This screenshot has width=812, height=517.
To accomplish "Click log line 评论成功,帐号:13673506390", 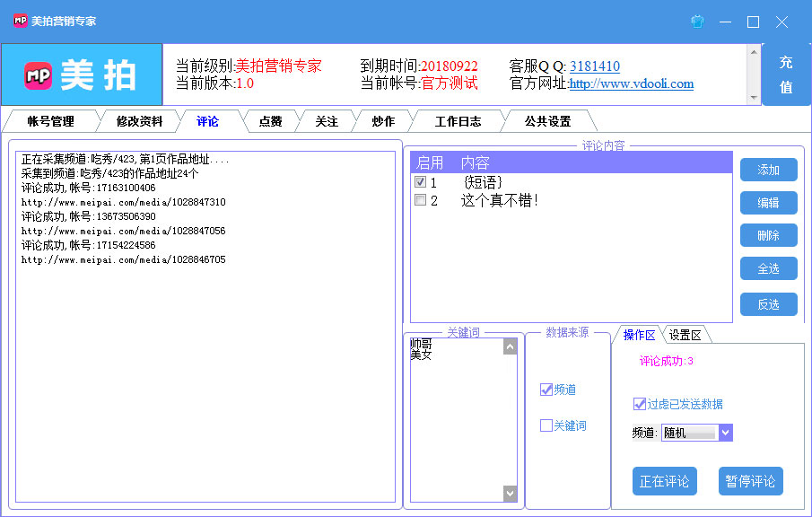I will pyautogui.click(x=88, y=216).
